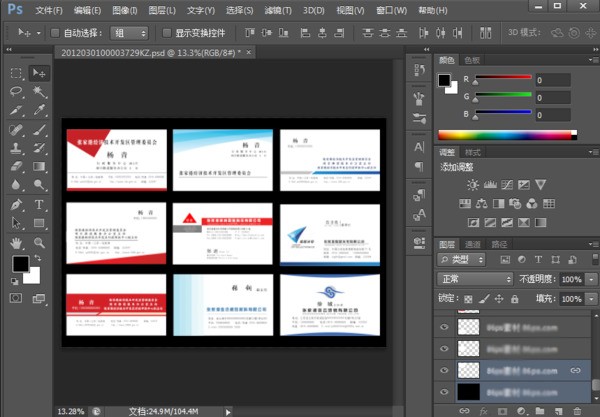The image size is (600, 417).
Task: Hide the black bottom layer via eye icon
Action: click(x=445, y=393)
